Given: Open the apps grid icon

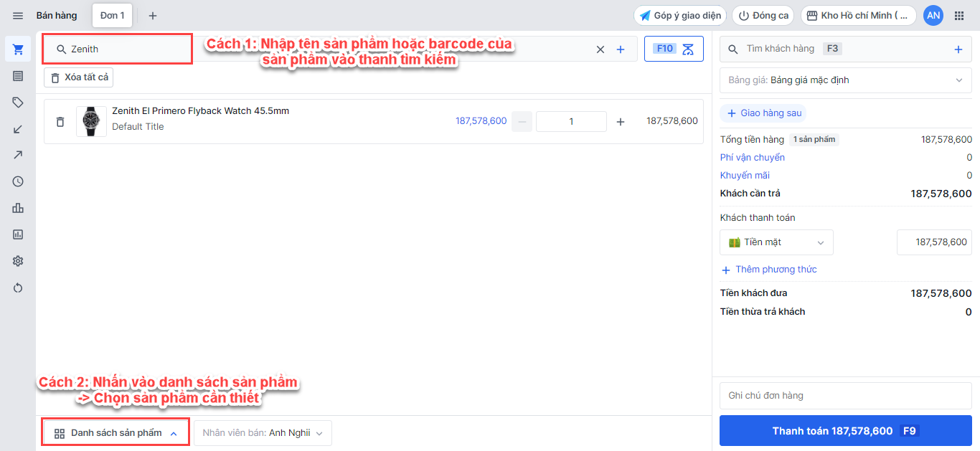Looking at the screenshot, I should click(959, 16).
